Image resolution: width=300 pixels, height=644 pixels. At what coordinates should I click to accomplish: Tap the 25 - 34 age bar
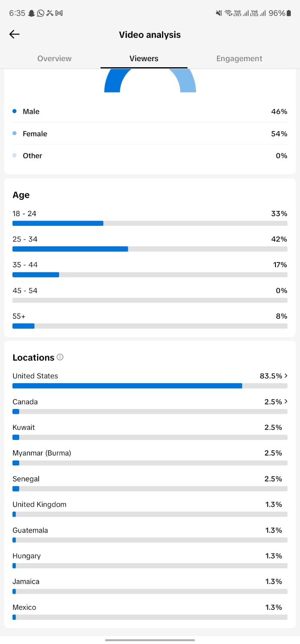pyautogui.click(x=150, y=249)
